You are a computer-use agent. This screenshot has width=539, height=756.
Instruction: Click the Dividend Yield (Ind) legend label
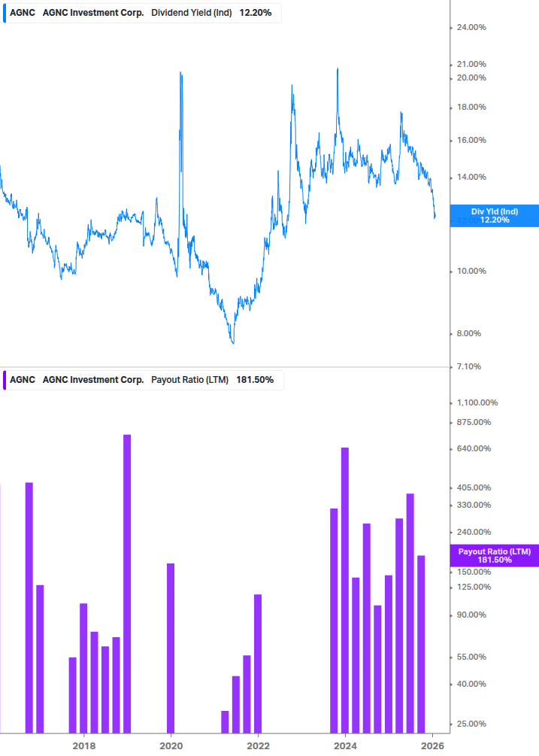192,13
